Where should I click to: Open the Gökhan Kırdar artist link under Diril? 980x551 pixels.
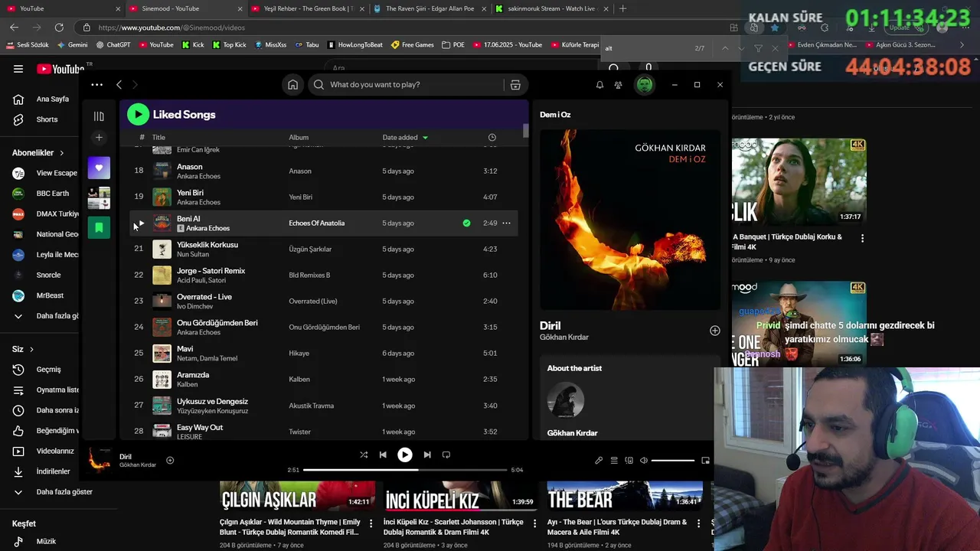click(x=564, y=337)
